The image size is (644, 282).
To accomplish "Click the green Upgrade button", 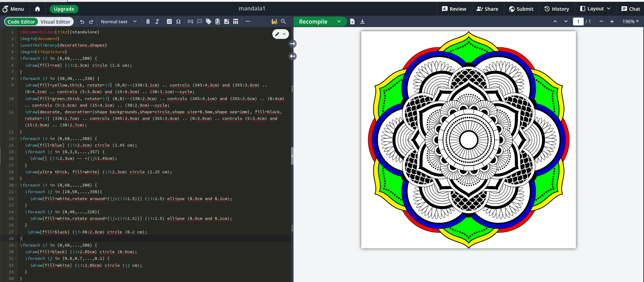I will [x=64, y=9].
